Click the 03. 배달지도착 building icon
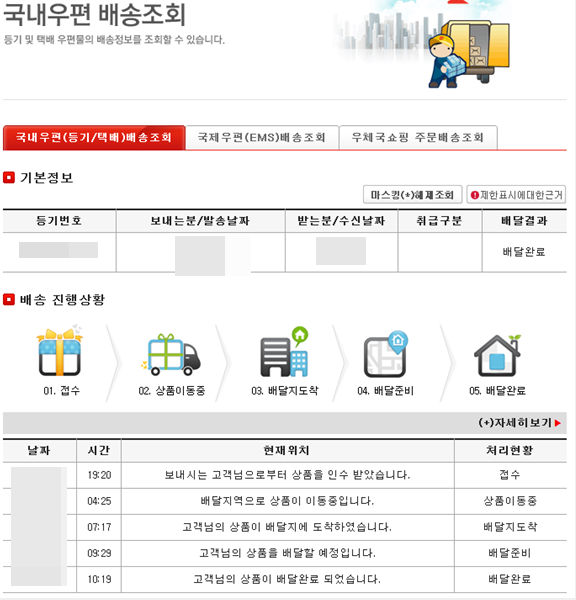Viewport: 576px width, 600px height. click(x=285, y=352)
